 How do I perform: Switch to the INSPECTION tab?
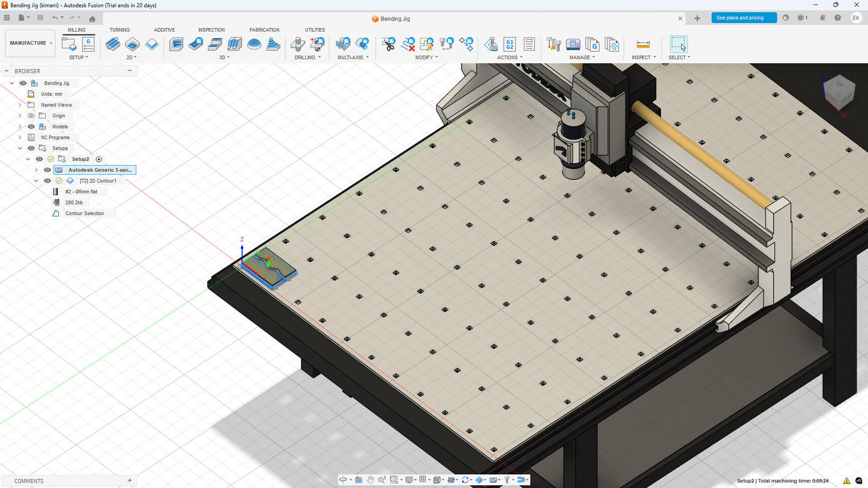tap(211, 30)
